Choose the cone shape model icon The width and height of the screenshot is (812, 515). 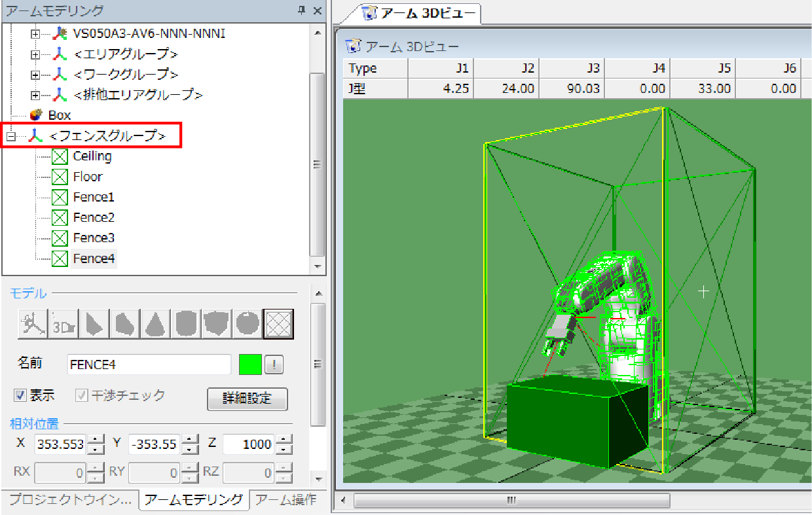[155, 324]
